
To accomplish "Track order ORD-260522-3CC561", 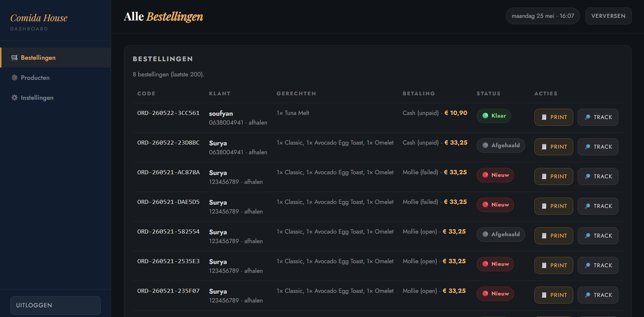I will coord(598,117).
